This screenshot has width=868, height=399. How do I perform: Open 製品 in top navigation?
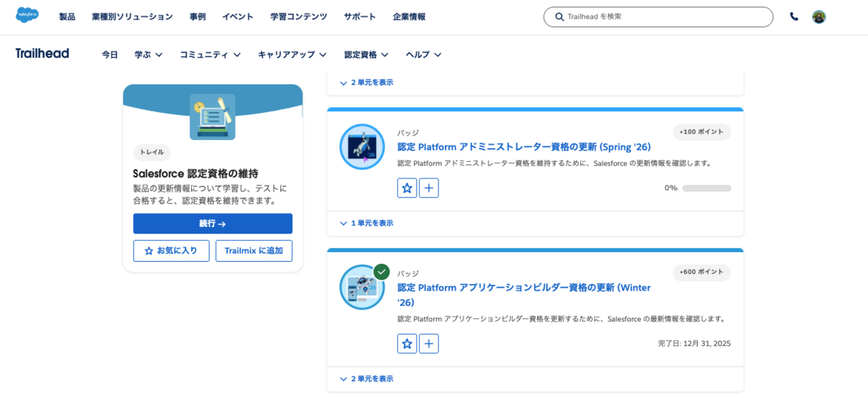[x=67, y=17]
